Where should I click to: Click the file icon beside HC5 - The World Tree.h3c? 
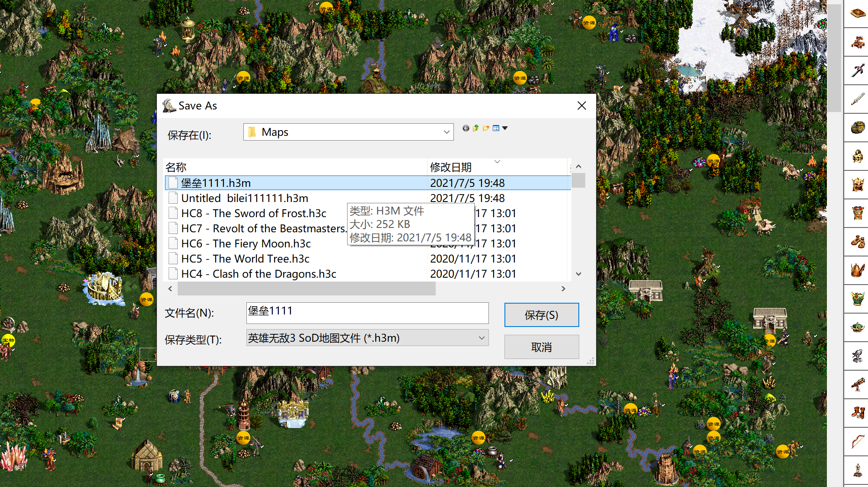[x=173, y=259]
